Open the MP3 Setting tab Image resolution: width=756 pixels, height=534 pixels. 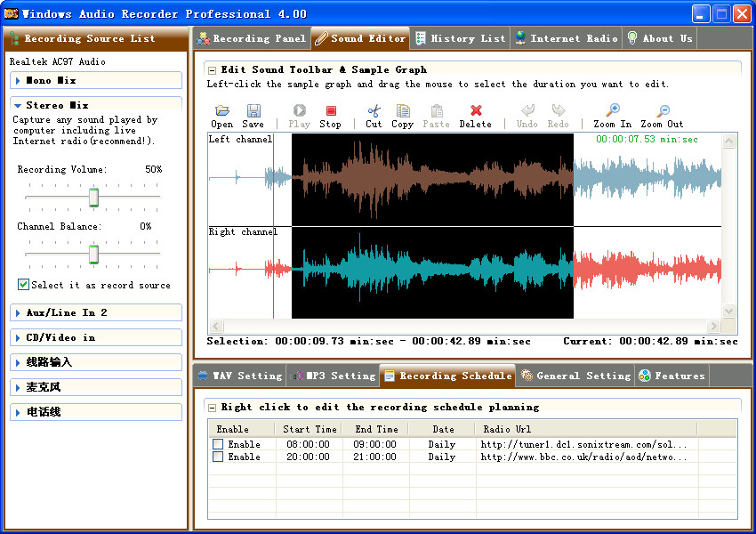334,376
